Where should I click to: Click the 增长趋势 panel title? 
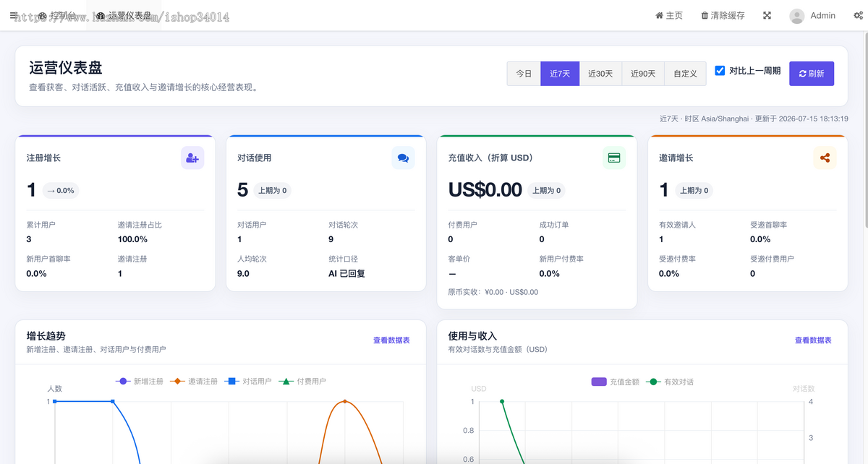click(46, 336)
